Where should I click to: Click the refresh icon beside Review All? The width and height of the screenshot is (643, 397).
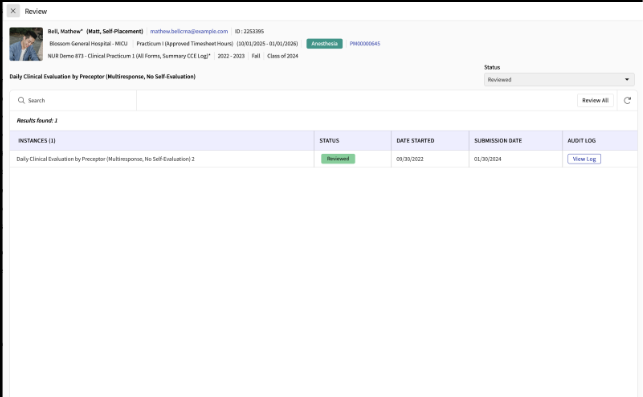(627, 100)
